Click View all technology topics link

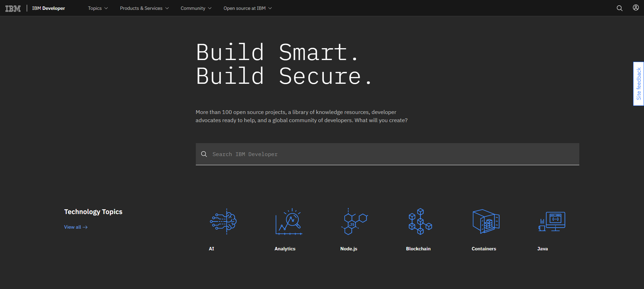pos(76,227)
